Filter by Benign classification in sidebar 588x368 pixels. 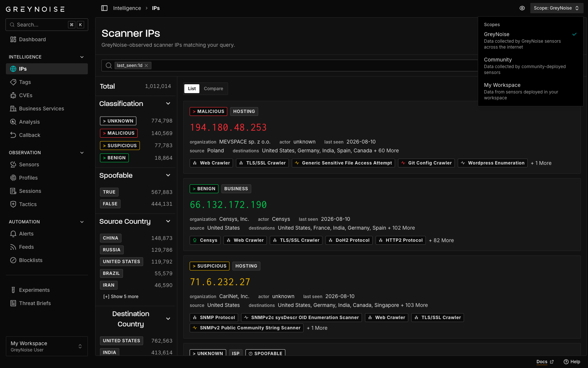(x=114, y=158)
